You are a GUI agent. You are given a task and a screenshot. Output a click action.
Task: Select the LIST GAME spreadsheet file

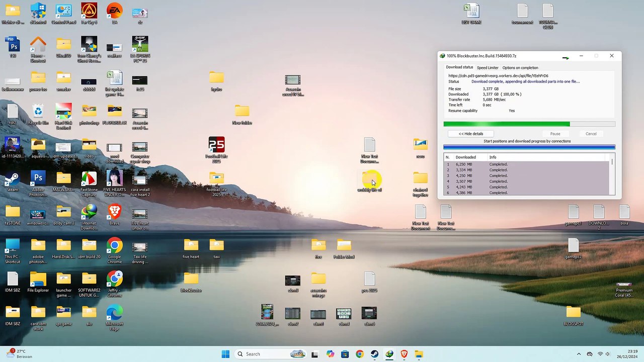click(x=471, y=14)
